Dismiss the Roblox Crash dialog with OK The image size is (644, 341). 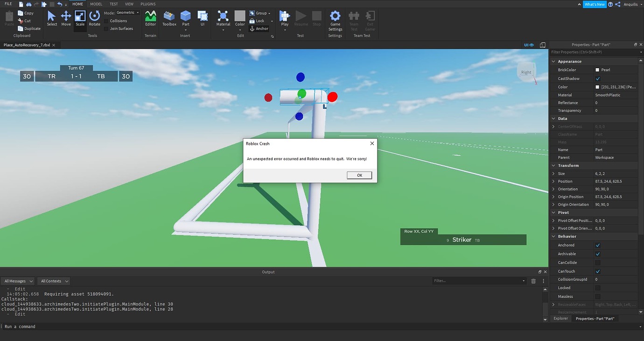[x=358, y=175]
